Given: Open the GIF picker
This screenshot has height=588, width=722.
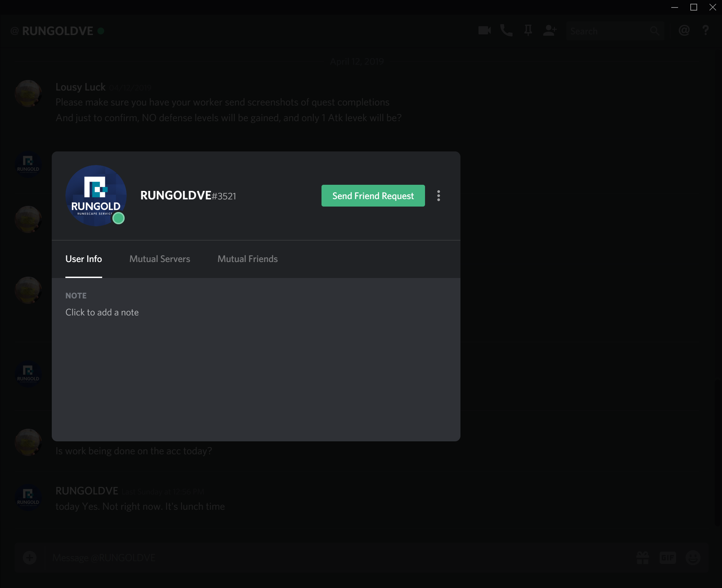Looking at the screenshot, I should pos(668,558).
